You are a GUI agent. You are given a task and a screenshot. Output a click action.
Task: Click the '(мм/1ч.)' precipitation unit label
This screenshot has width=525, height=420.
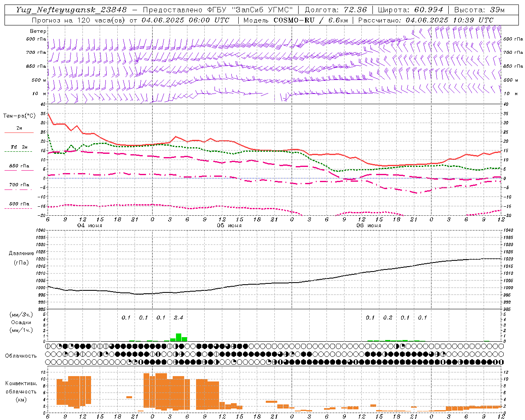click(21, 330)
